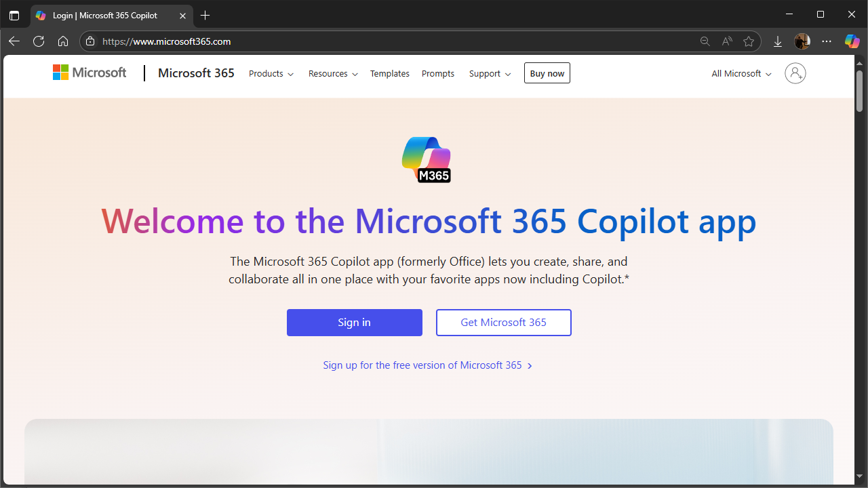Expand the Resources dropdown menu
This screenshot has width=868, height=488.
[333, 73]
